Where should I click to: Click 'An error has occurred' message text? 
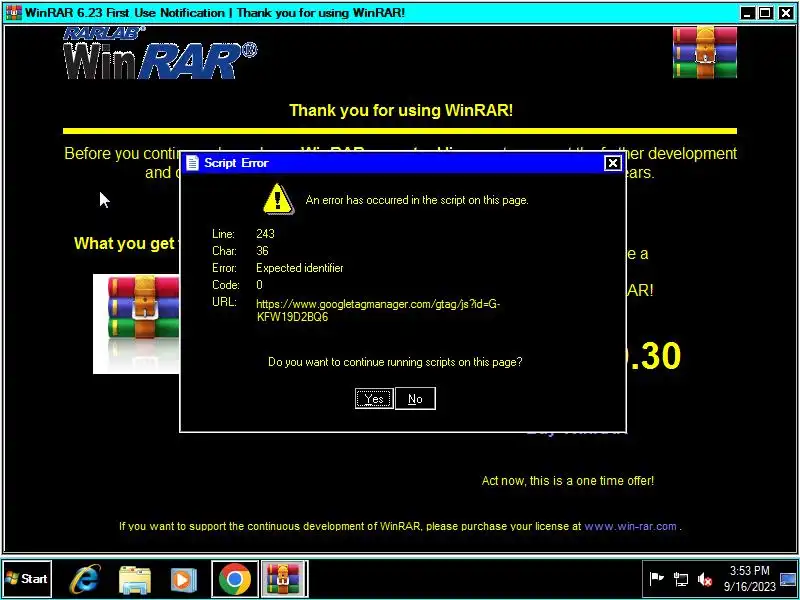417,200
